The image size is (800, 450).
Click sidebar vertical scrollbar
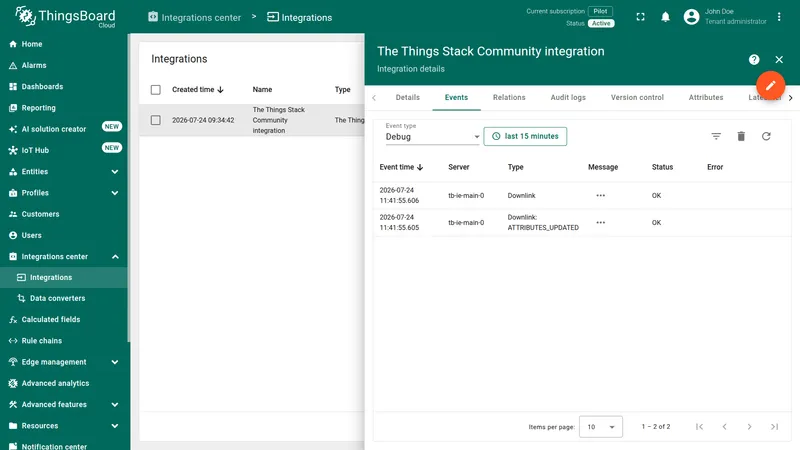coord(129,188)
